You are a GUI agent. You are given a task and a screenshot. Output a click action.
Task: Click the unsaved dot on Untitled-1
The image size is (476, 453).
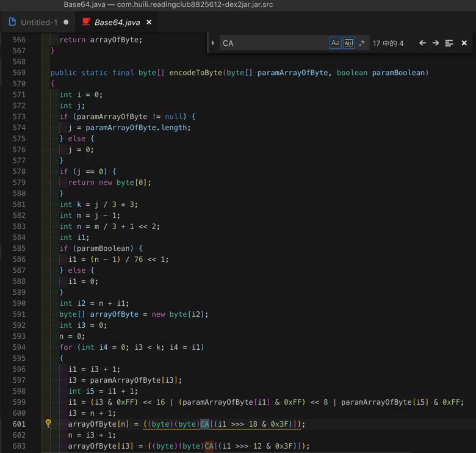coord(66,22)
